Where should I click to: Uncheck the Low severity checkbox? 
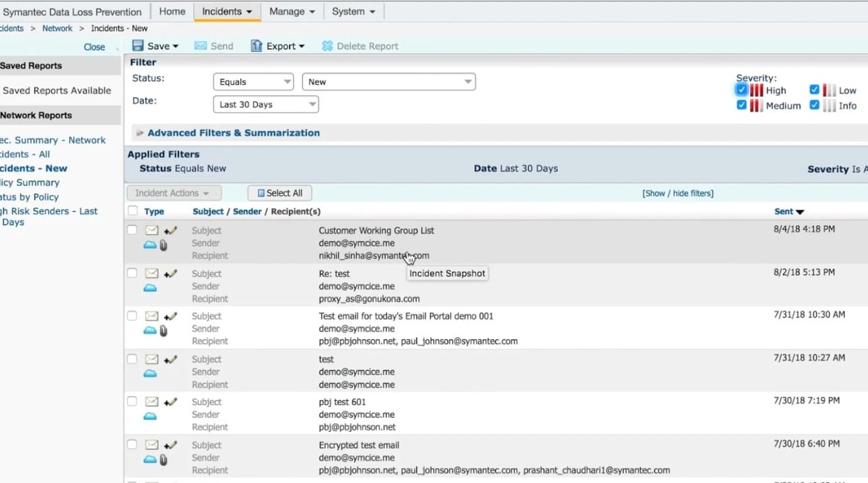pos(814,89)
